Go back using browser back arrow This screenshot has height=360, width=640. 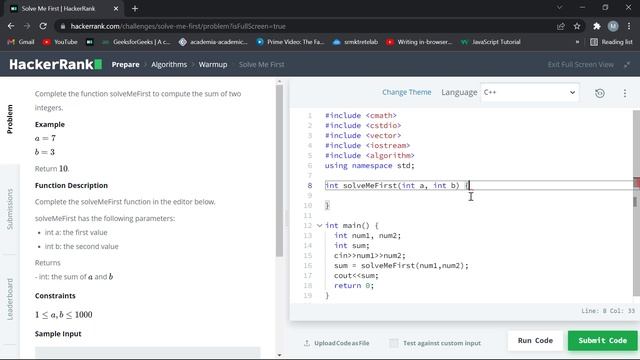[11, 26]
